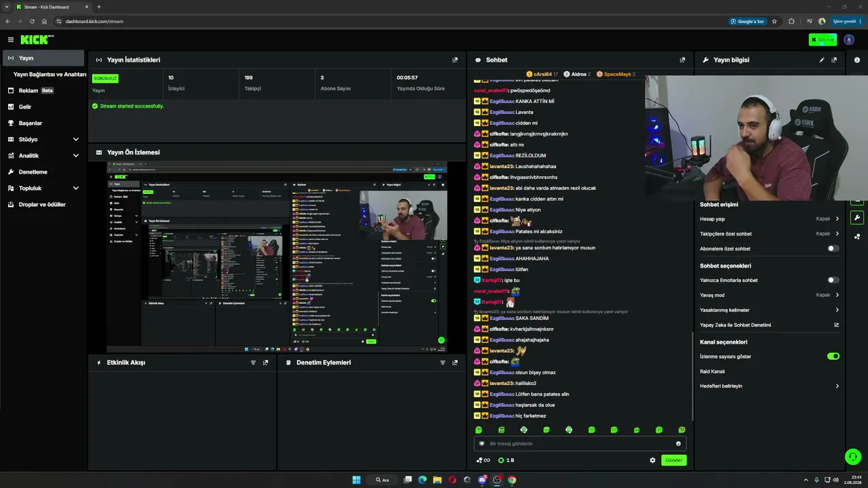Open Hedefleri belirleyin chevron
Image resolution: width=868 pixels, height=488 pixels.
pos(837,386)
